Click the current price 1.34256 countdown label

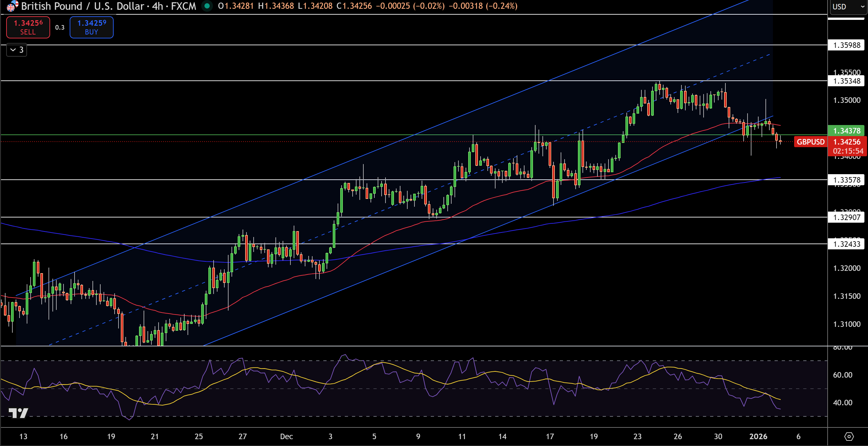[847, 146]
